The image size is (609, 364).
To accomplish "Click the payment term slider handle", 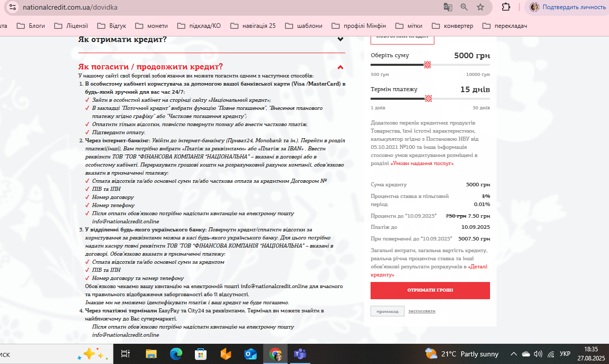I will [428, 98].
